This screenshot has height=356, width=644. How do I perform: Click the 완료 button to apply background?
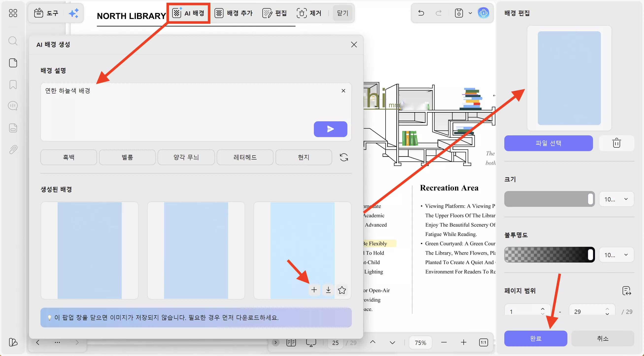(x=536, y=338)
